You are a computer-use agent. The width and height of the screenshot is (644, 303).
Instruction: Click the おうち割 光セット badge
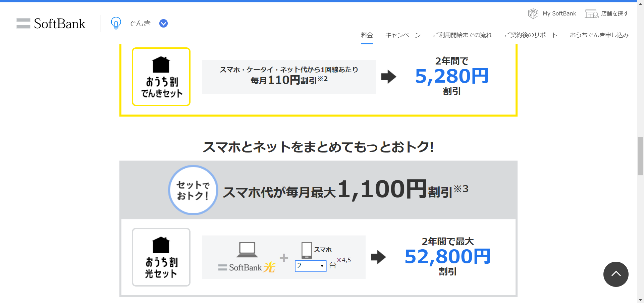[161, 257]
